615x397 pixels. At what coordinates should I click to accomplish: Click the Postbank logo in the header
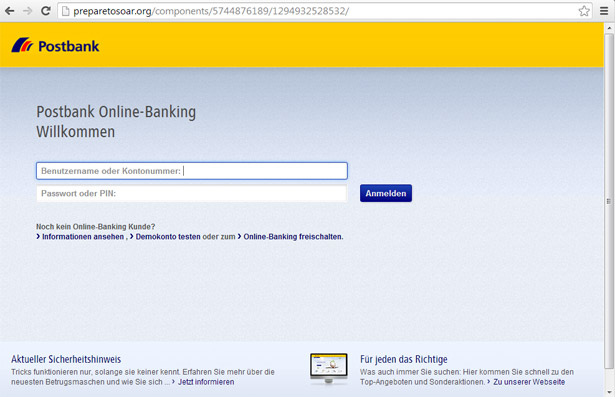(55, 46)
